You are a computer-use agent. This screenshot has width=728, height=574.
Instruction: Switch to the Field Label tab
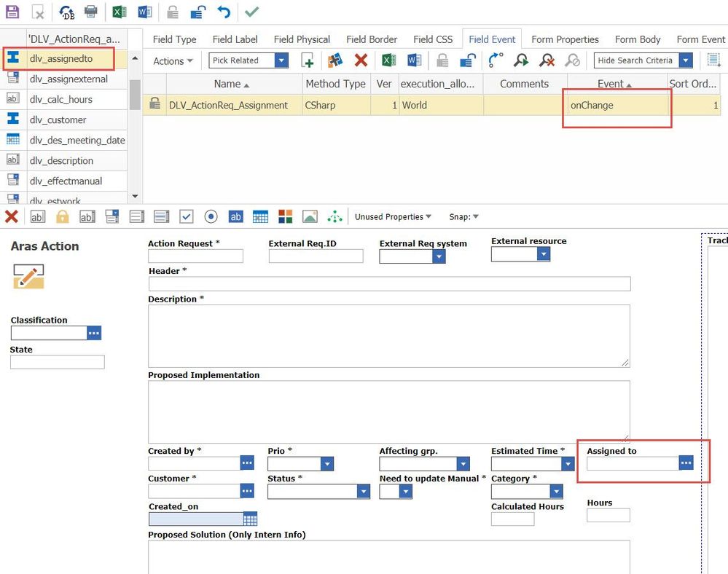[235, 39]
